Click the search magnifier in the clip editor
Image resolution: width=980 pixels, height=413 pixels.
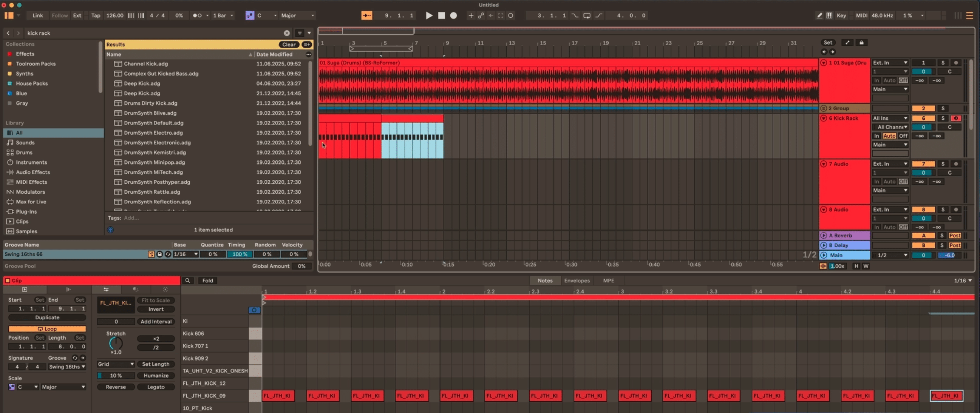click(x=188, y=280)
